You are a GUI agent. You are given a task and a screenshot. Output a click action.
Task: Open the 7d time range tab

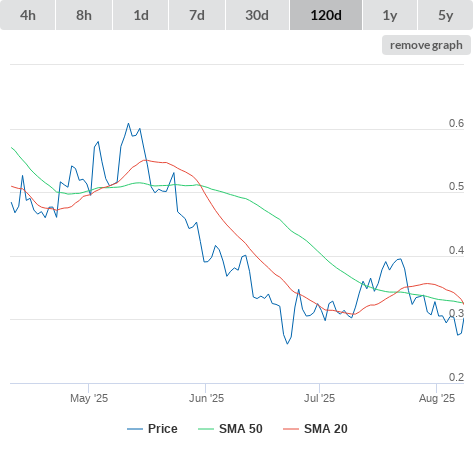tap(197, 15)
